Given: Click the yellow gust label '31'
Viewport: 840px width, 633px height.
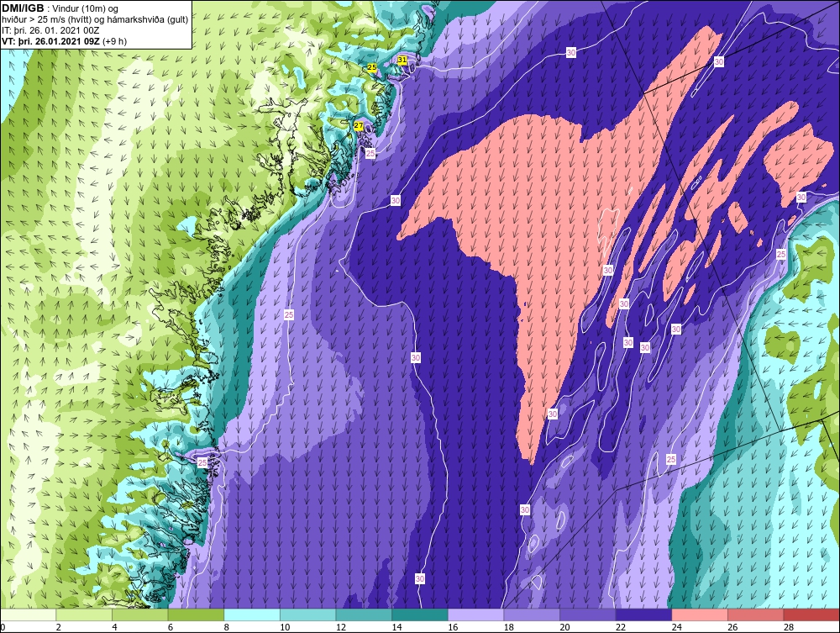Looking at the screenshot, I should 402,60.
